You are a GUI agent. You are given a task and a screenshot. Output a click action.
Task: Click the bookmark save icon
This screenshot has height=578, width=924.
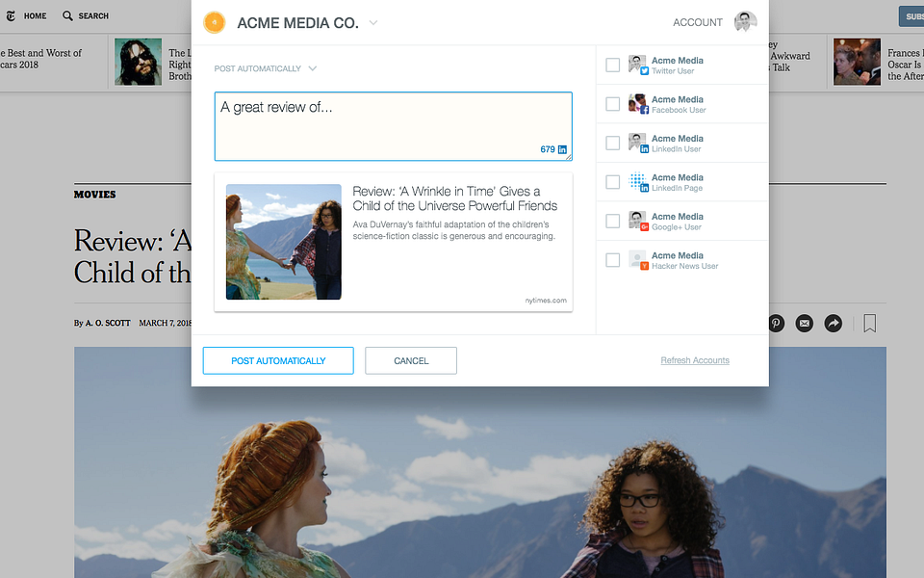click(x=870, y=324)
